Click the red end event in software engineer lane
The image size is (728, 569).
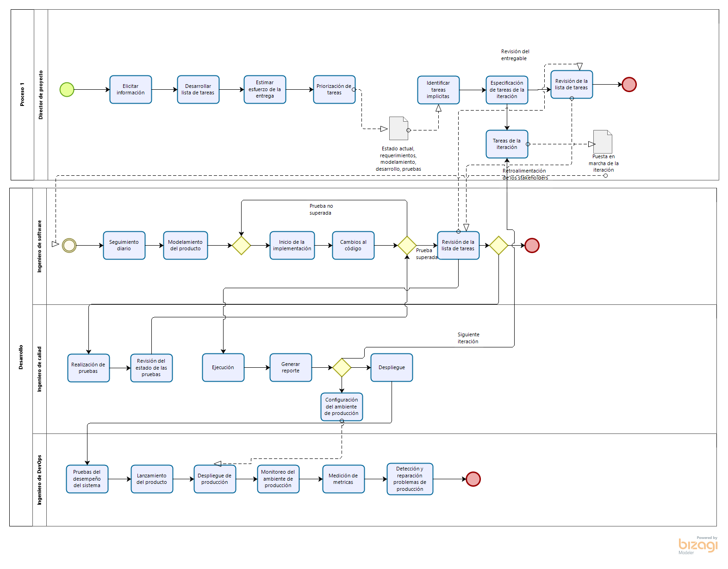(x=532, y=245)
